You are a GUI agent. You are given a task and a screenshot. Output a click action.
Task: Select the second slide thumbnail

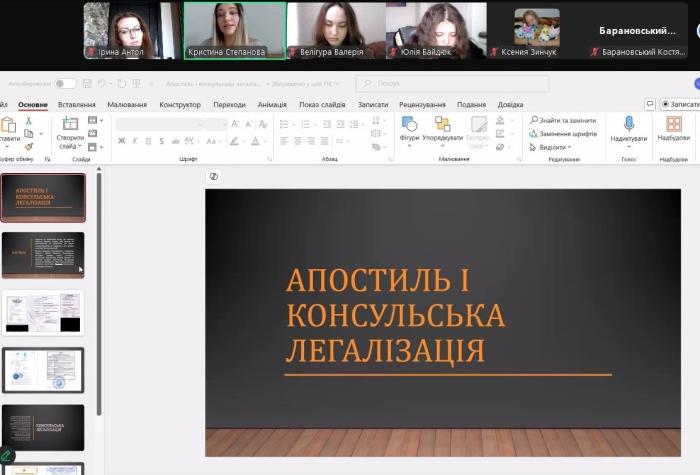pyautogui.click(x=43, y=255)
